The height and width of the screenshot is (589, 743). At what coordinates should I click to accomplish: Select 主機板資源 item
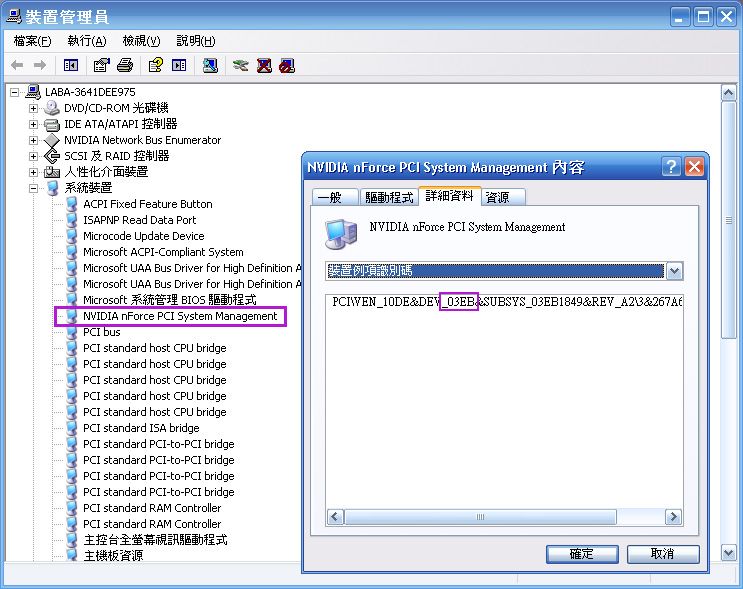click(x=113, y=556)
